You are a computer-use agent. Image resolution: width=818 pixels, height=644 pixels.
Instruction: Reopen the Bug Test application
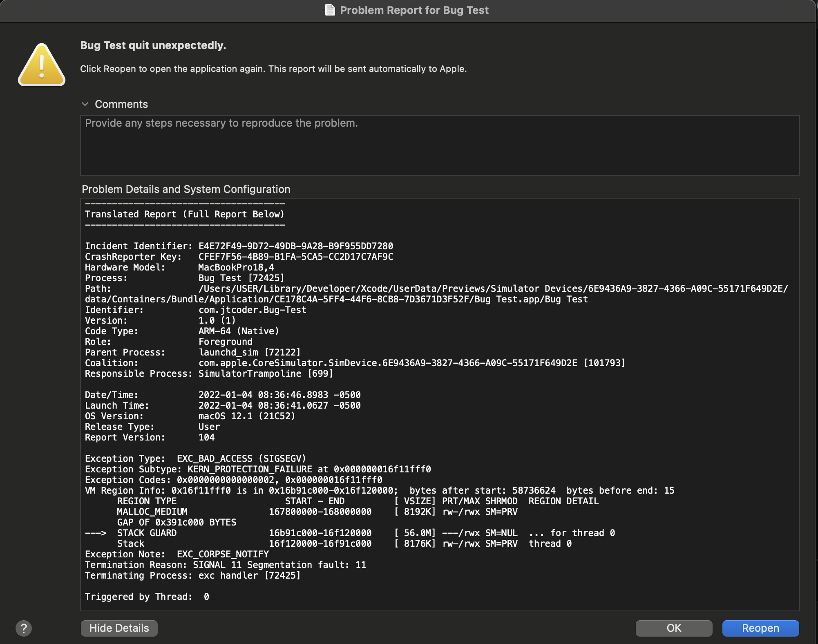(x=760, y=628)
